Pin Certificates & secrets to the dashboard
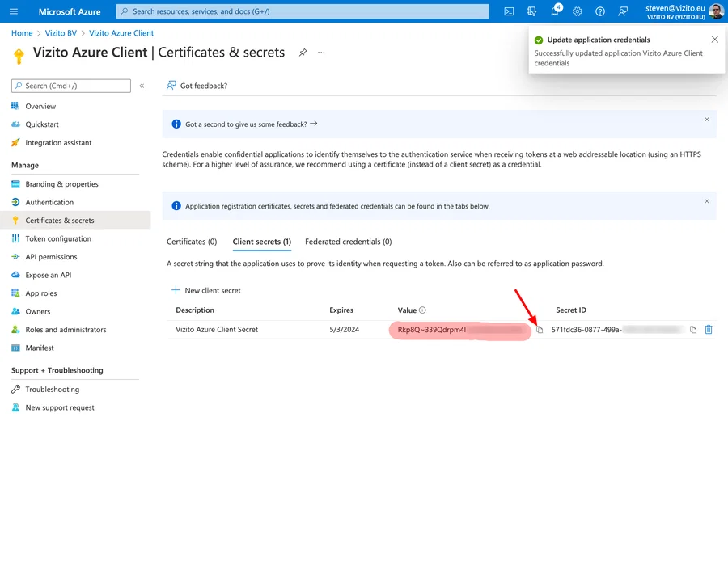This screenshot has width=728, height=565. (303, 52)
